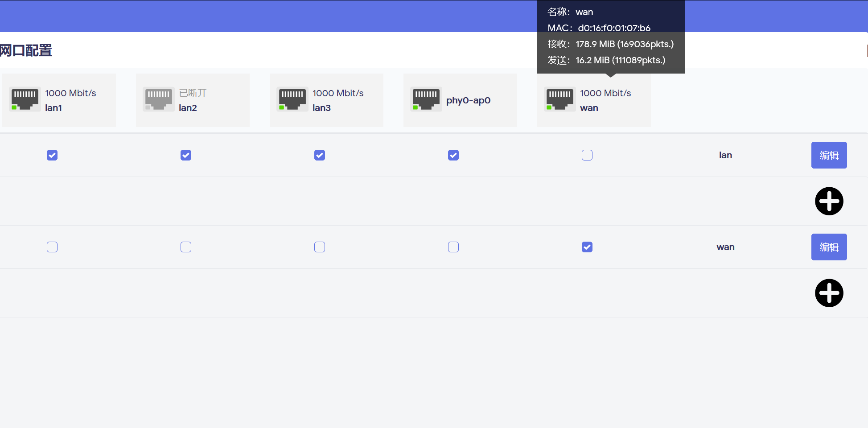Uncheck wan port from the wan row
The width and height of the screenshot is (868, 428).
pyautogui.click(x=587, y=247)
